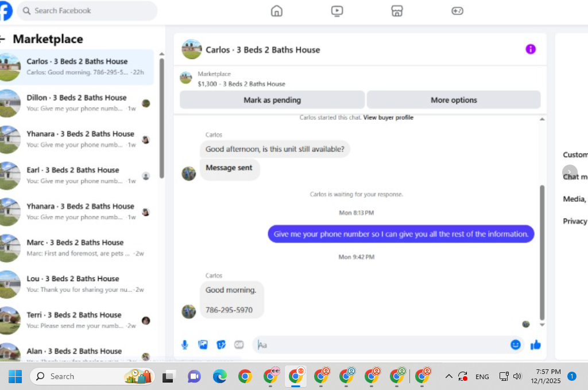The width and height of the screenshot is (588, 390).
Task: Click Mark as pending button
Action: pos(272,100)
